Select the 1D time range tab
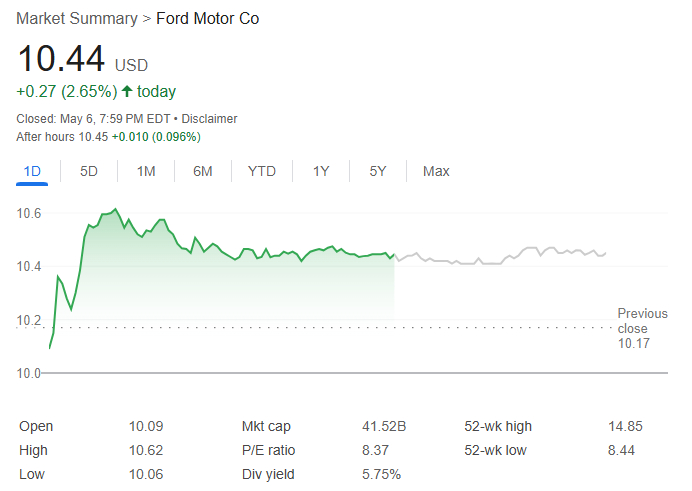The image size is (692, 491). point(32,171)
